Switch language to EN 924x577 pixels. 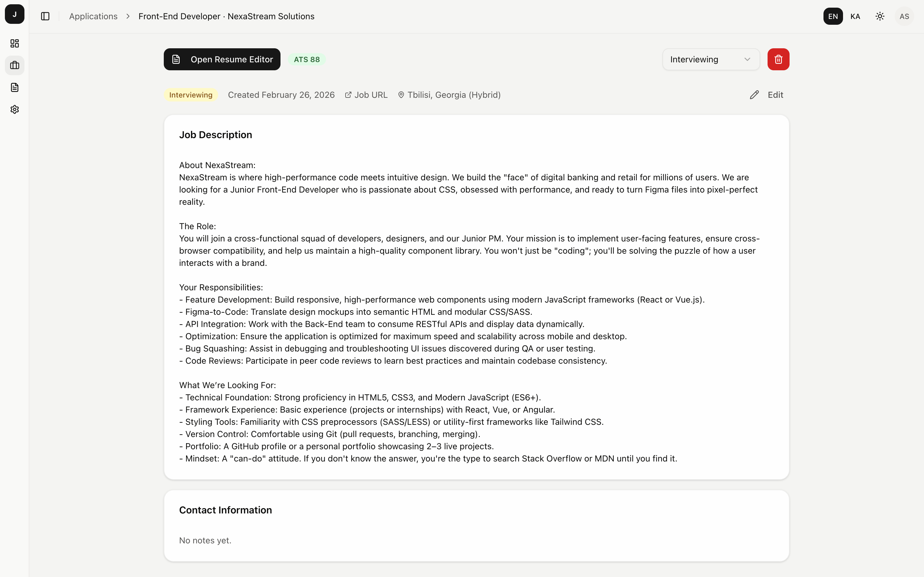(833, 17)
